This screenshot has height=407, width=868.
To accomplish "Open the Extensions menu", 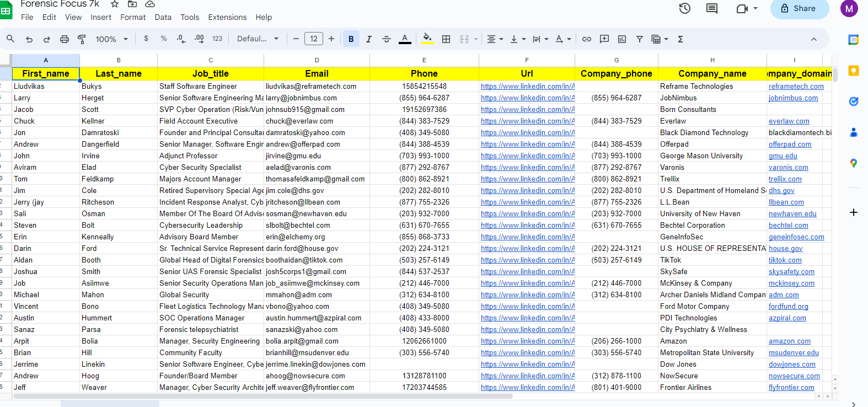I will pos(227,17).
